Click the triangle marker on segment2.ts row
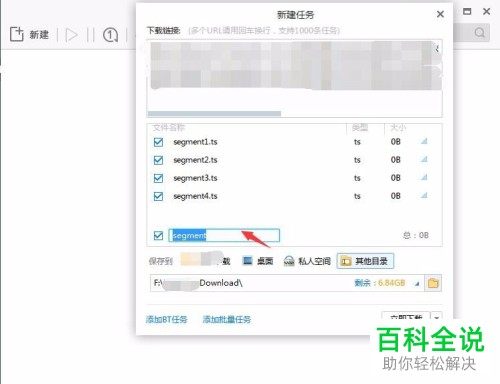The width and height of the screenshot is (500, 384). click(x=424, y=159)
